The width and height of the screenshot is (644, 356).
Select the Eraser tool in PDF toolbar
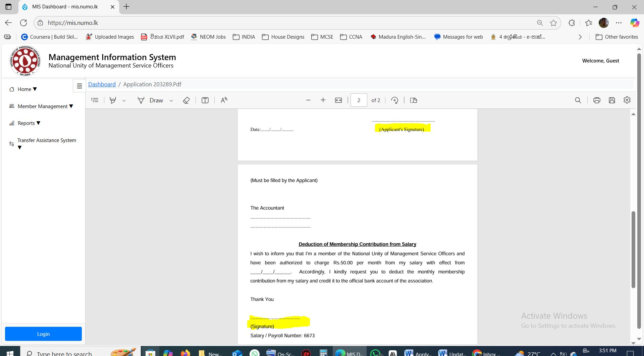point(186,100)
